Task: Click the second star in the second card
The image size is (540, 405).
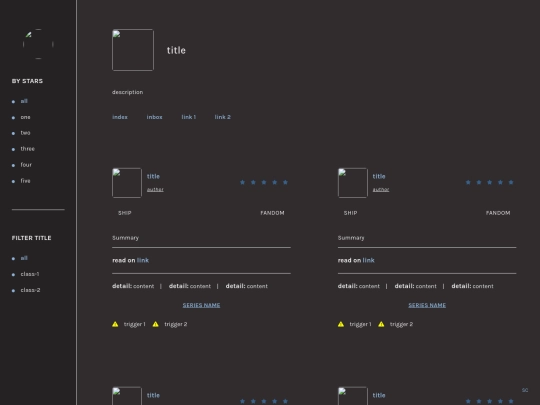Action: point(479,182)
